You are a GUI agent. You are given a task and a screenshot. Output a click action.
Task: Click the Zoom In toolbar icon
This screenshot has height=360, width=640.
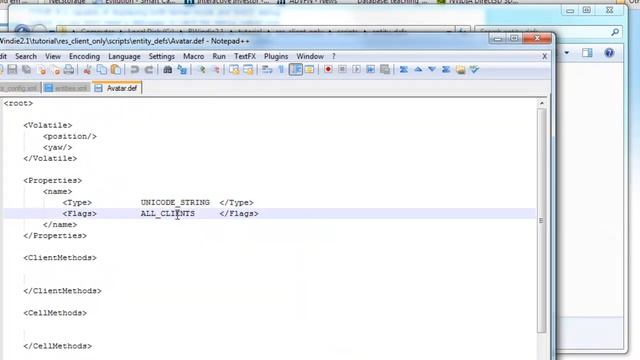pos(202,70)
